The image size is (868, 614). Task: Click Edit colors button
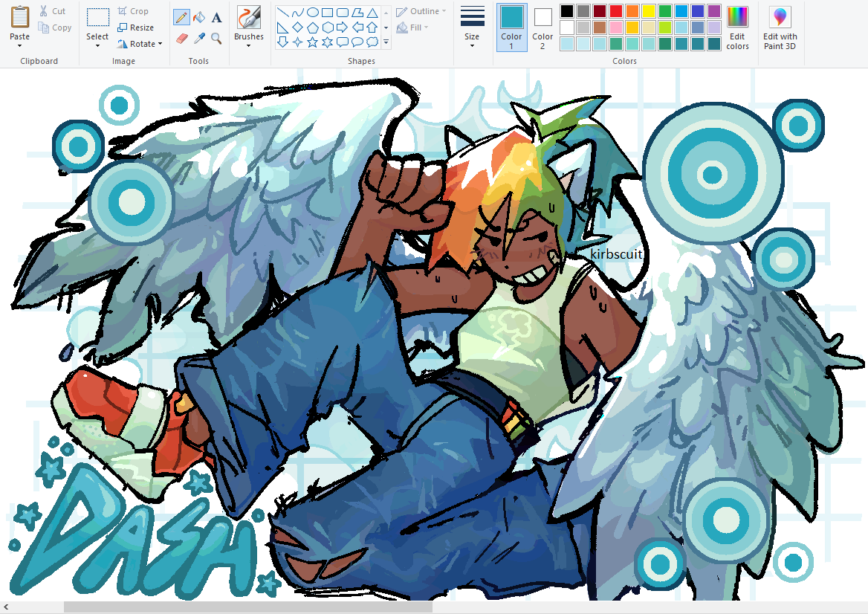point(737,28)
